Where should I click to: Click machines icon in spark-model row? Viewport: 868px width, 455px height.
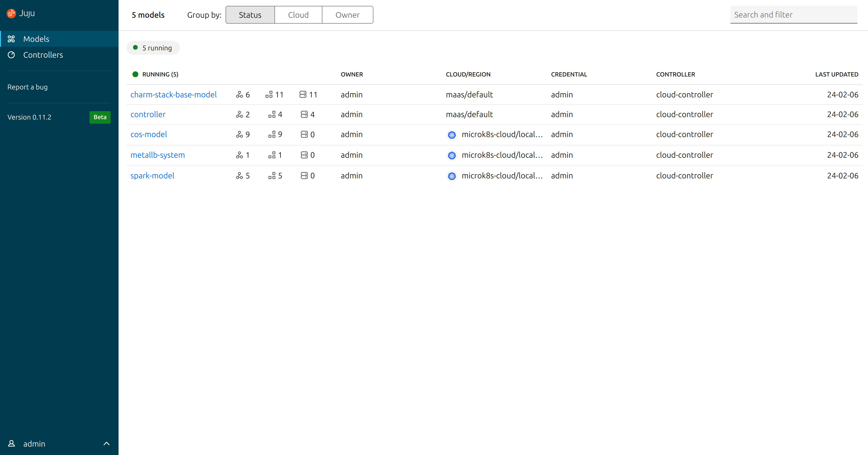(x=304, y=175)
